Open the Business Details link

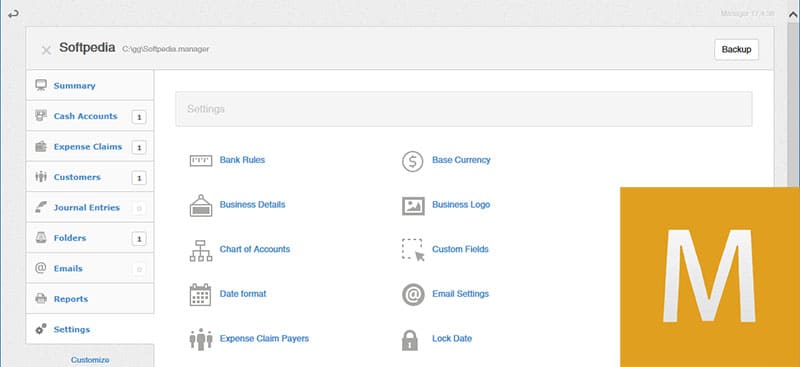tap(253, 204)
